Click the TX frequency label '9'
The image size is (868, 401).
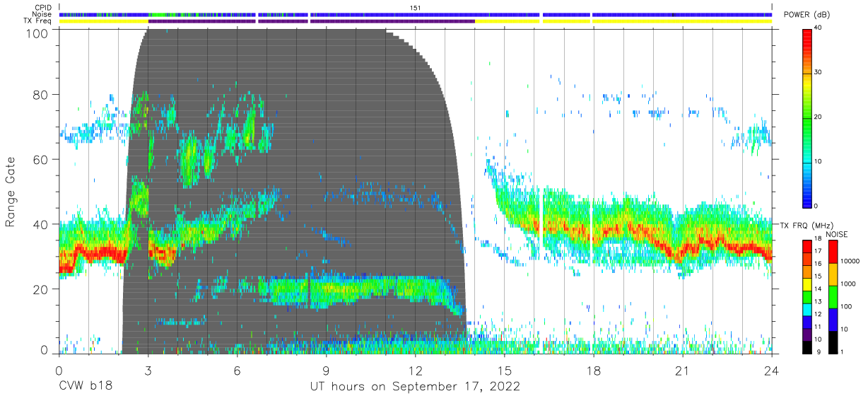[817, 351]
